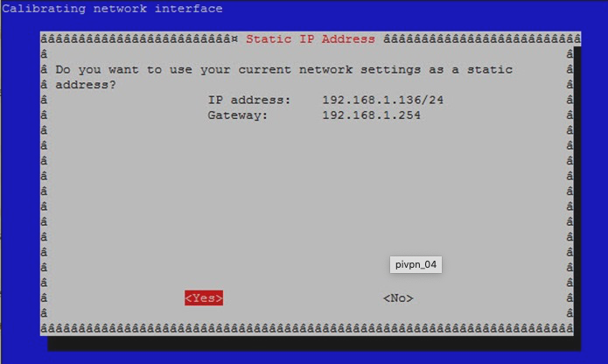This screenshot has height=364, width=608.
Task: Click the "Calibrating network interface" header text
Action: [112, 9]
